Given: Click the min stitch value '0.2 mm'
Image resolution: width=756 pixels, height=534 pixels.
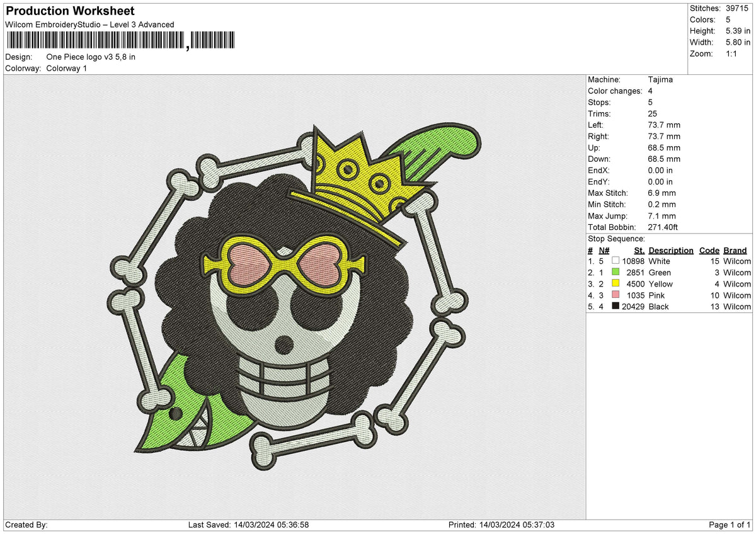Looking at the screenshot, I should [661, 205].
